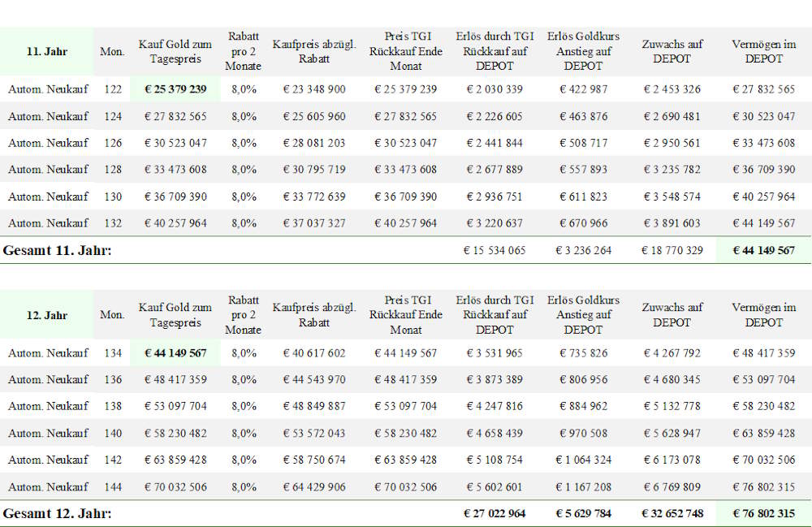Click € 4 267 792 cell
812x527 pixels.
pyautogui.click(x=672, y=353)
